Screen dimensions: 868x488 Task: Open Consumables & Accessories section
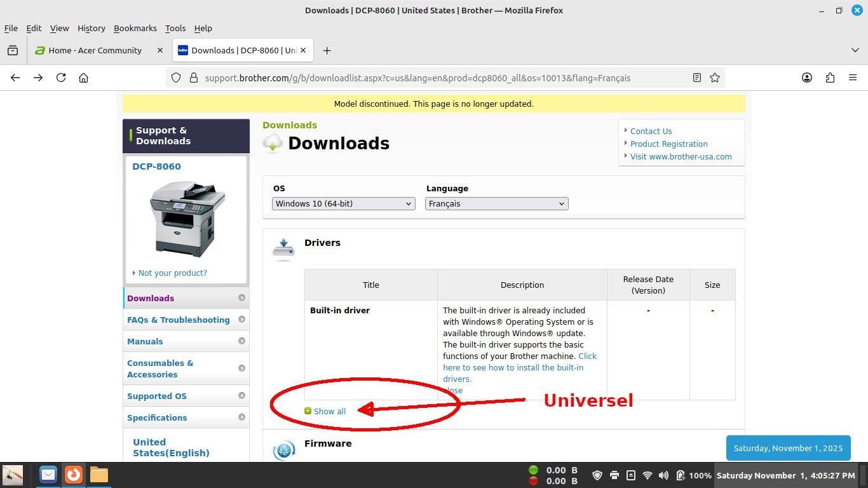[186, 369]
